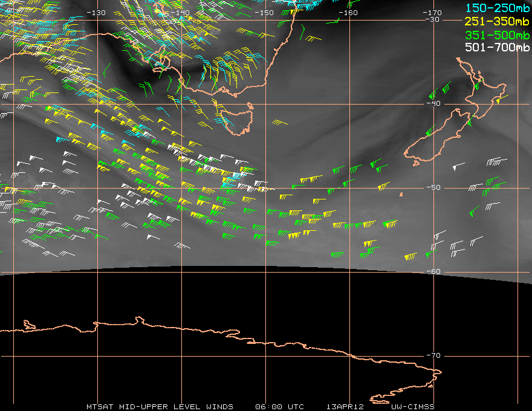The width and height of the screenshot is (532, 411).
Task: Click the -50 latitude label
Action: click(433, 187)
